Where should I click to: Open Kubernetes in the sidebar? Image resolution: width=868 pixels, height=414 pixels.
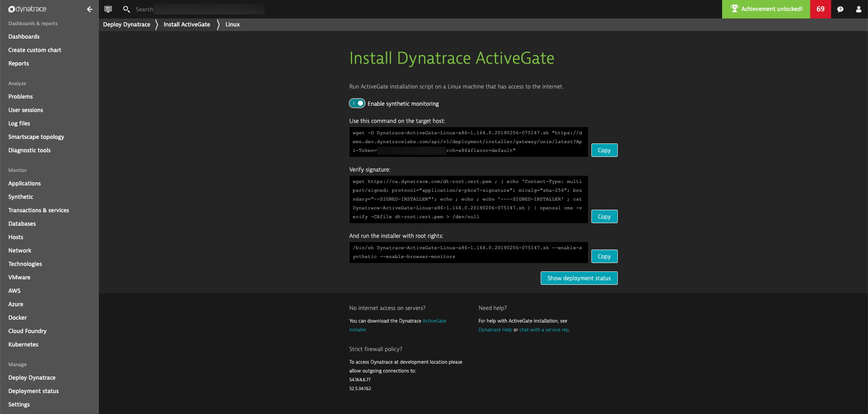coord(23,344)
